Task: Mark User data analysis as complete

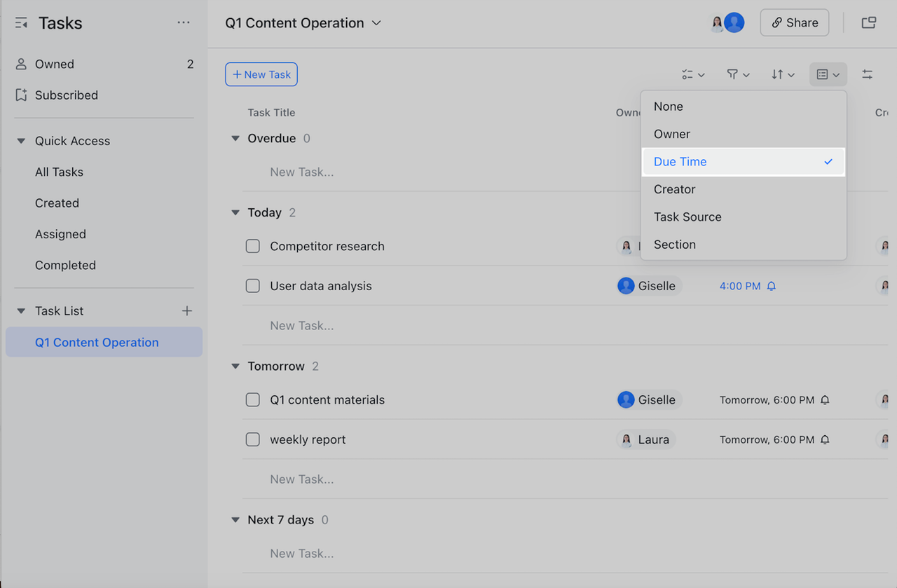Action: (253, 286)
